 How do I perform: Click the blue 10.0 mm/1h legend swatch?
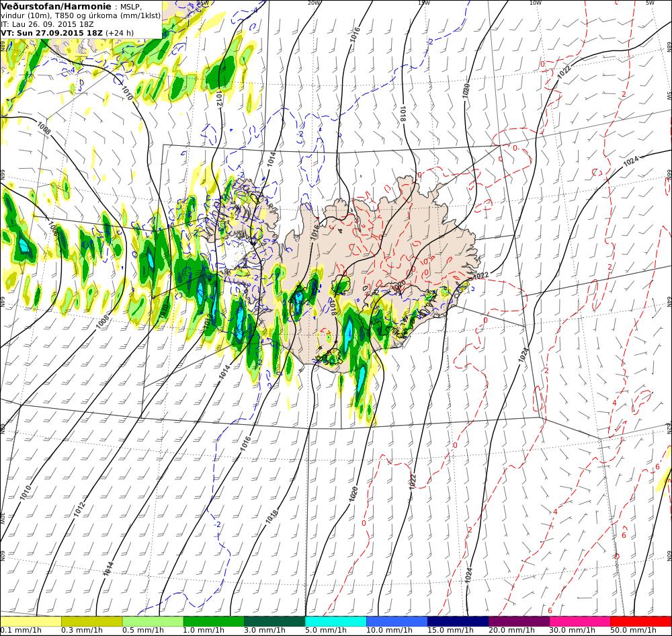click(x=397, y=621)
